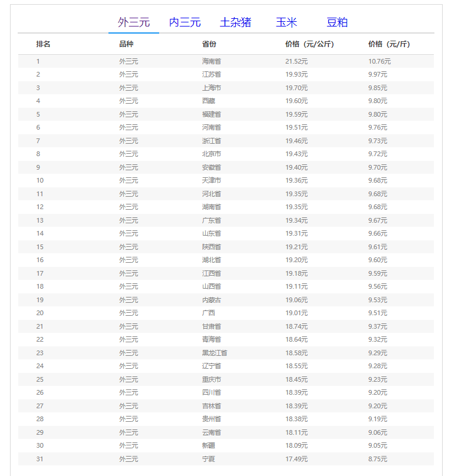Click the 10.76元 per-jin price

click(380, 61)
